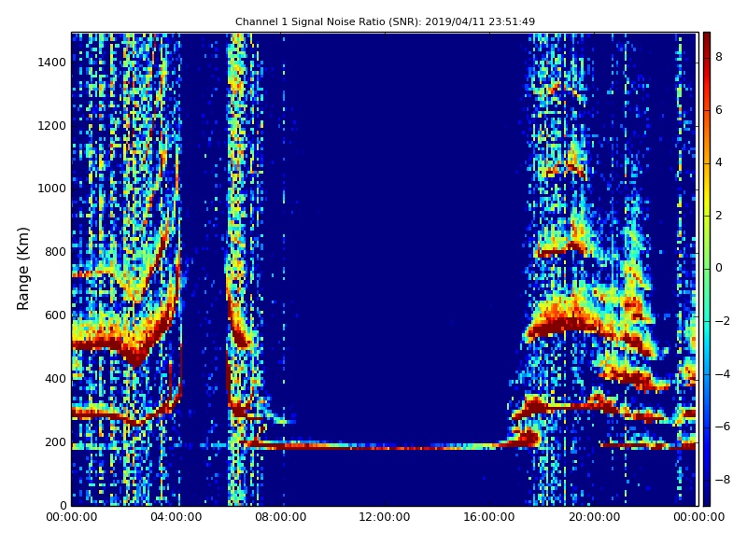Click the 1000 tick label on the range axis

(52, 189)
